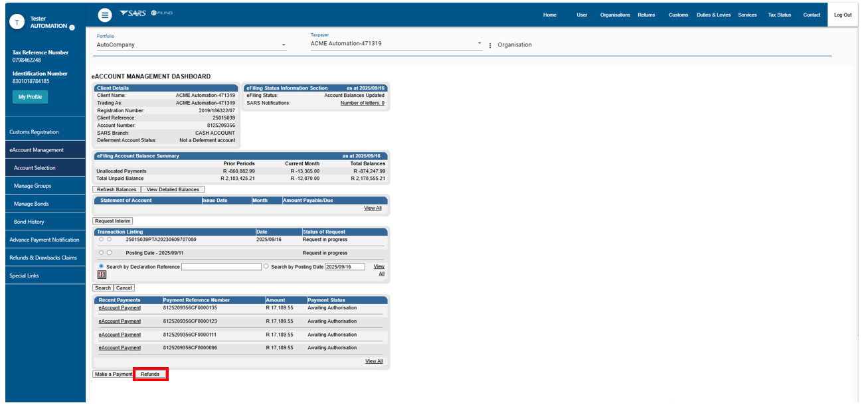Click the hamburger menu icon
Viewport: 868px width, 405px height.
click(x=104, y=15)
